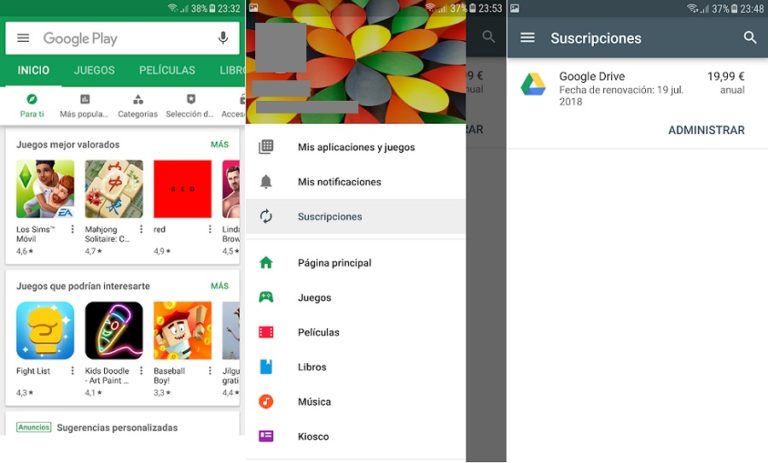Select the Categorías shapes icon
This screenshot has height=463, width=768.
[x=138, y=99]
